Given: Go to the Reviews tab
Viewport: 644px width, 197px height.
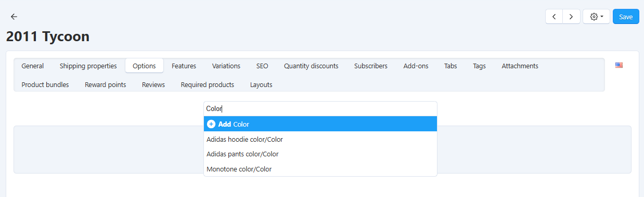Looking at the screenshot, I should [x=153, y=84].
